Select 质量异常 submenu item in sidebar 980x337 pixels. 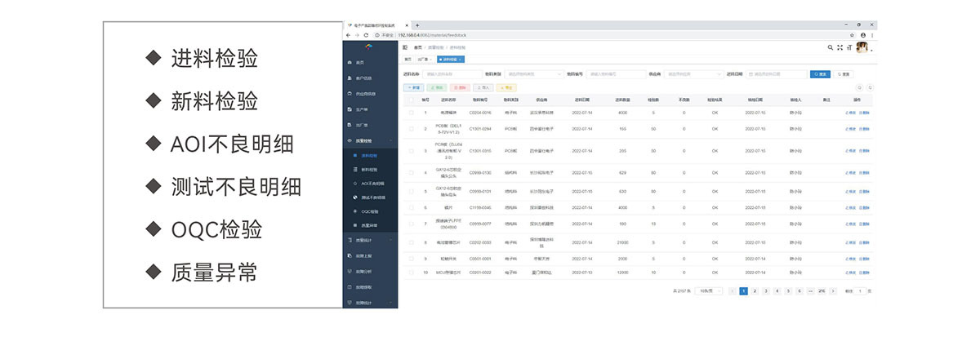[x=369, y=225]
